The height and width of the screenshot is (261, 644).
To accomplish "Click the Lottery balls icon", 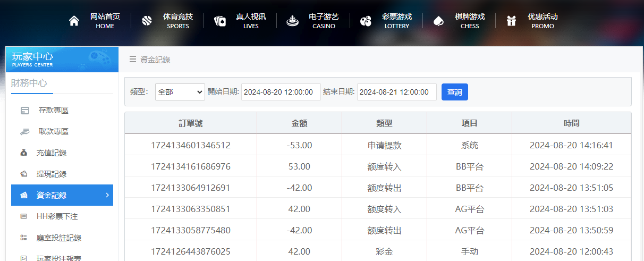I will (366, 21).
